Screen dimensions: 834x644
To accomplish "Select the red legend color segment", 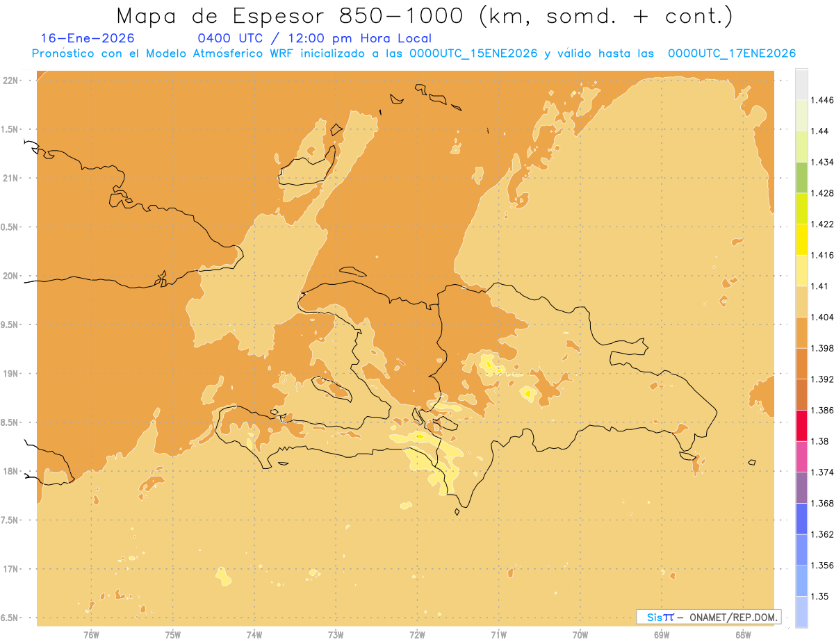I will point(801,425).
